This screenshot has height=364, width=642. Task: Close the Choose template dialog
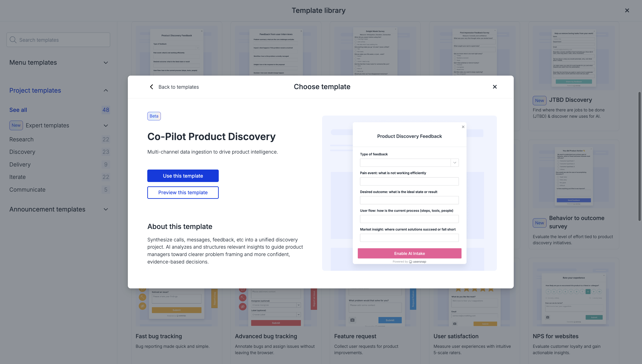(495, 87)
